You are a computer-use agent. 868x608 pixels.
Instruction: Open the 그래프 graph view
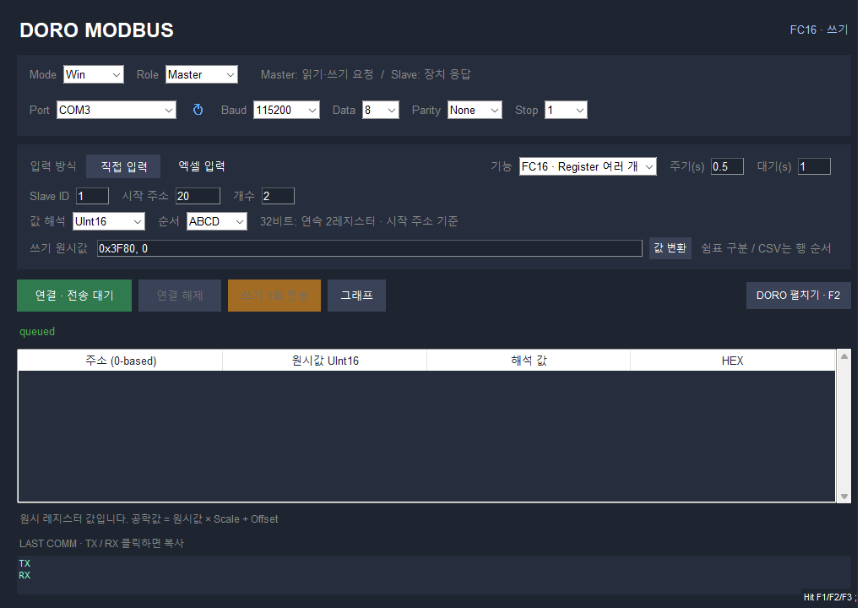click(356, 296)
